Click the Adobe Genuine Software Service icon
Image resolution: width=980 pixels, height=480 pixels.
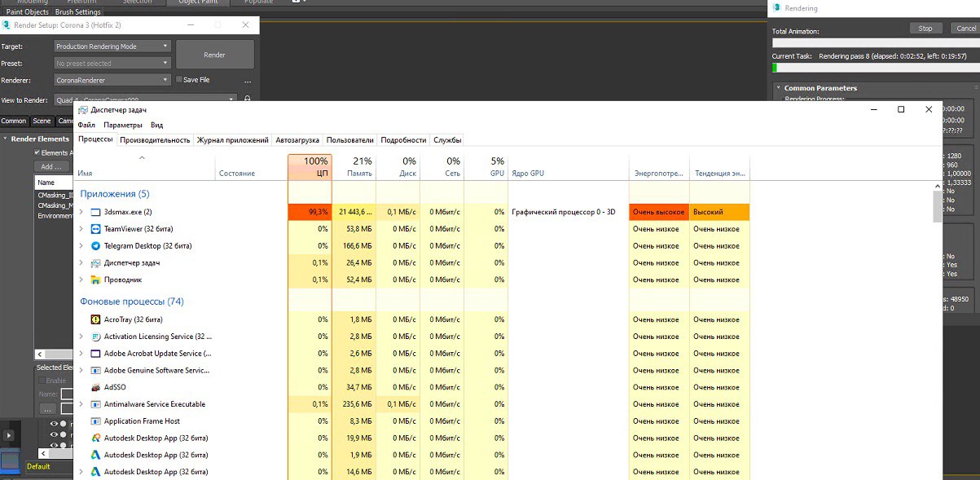95,370
